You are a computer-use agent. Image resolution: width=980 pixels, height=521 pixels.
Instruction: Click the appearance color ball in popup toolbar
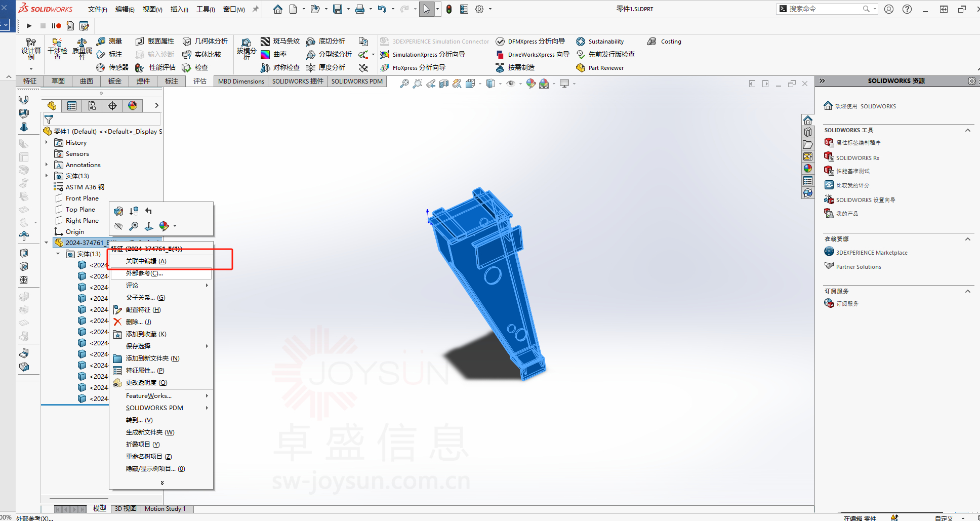point(164,226)
